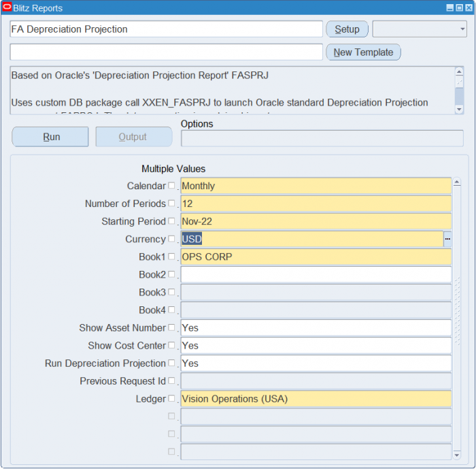
Task: Click the Run Depreciation Projection field
Action: click(316, 363)
